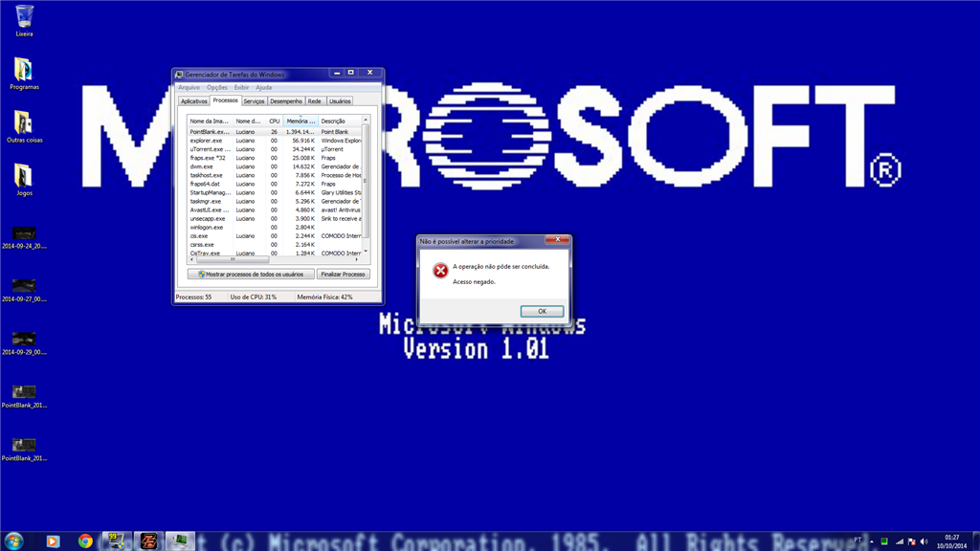Open the Arquivo menu in Task Manager
980x551 pixels.
(189, 87)
